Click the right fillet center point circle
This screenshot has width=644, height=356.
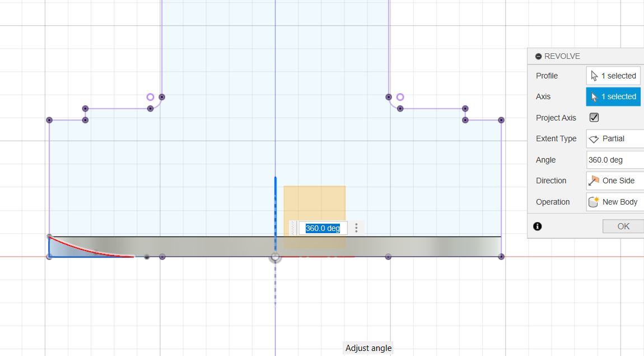pyautogui.click(x=400, y=97)
